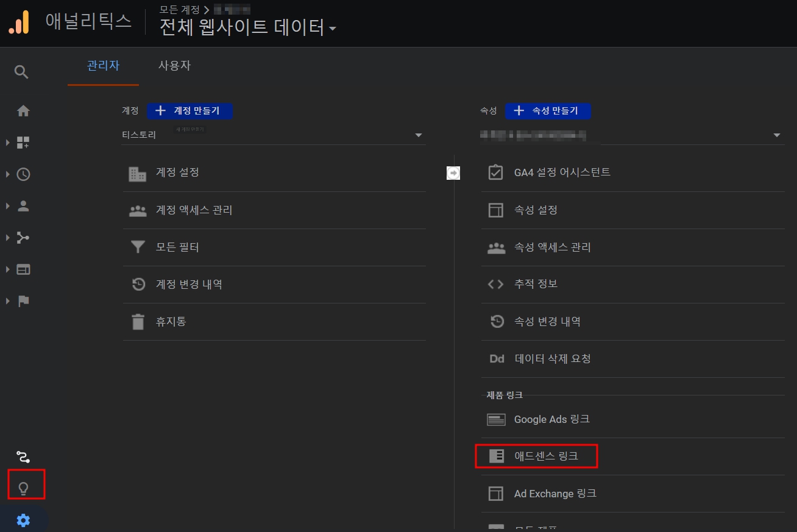Open the Audience person icon
The width and height of the screenshot is (797, 532).
click(x=23, y=206)
